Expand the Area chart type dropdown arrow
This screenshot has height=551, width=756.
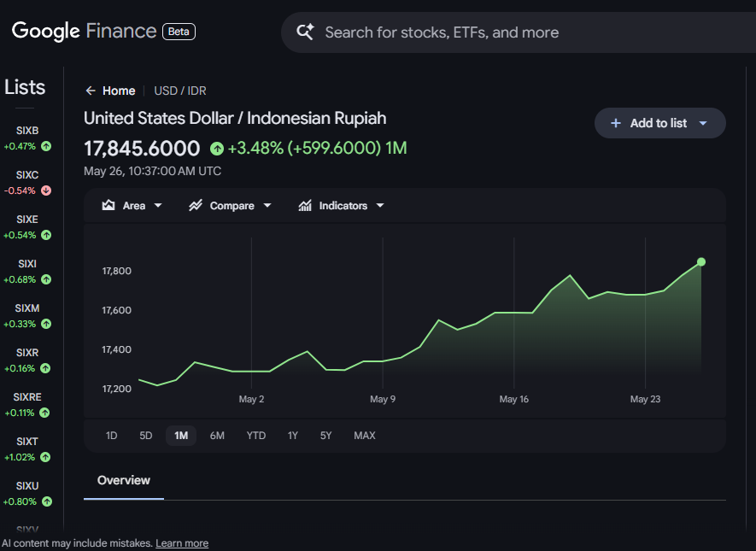pos(158,205)
